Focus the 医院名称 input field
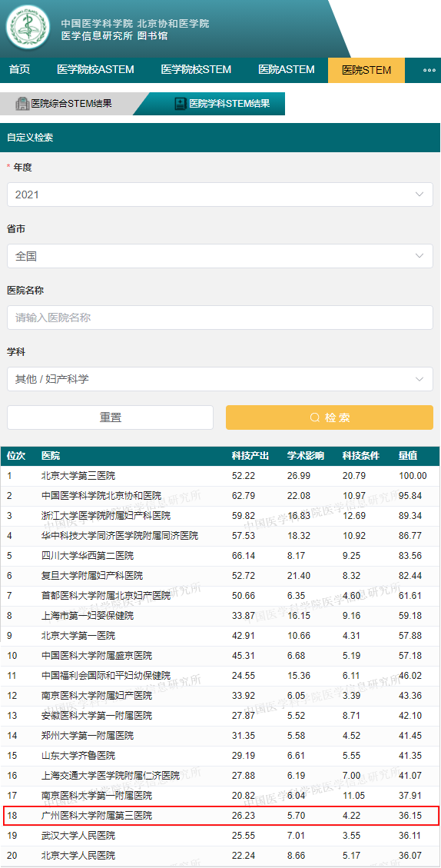This screenshot has height=868, width=441. click(220, 318)
